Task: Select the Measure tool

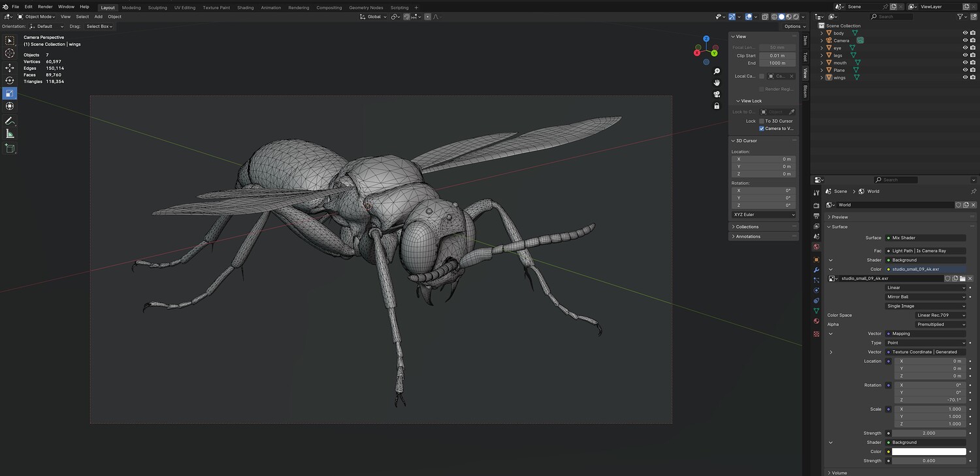Action: pyautogui.click(x=10, y=134)
